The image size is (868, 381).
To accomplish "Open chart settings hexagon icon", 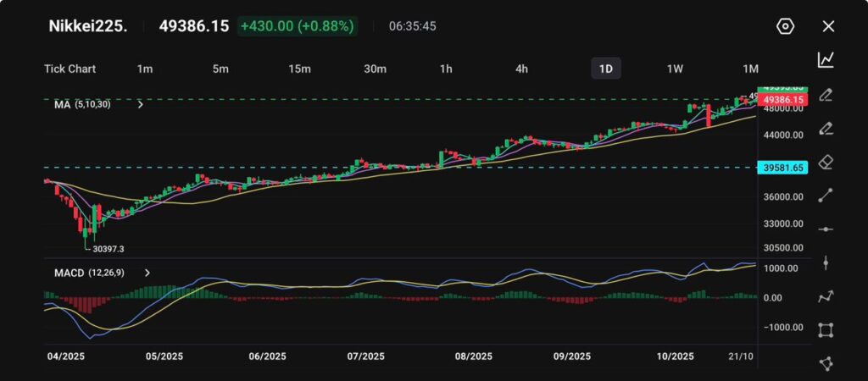I will pyautogui.click(x=785, y=26).
